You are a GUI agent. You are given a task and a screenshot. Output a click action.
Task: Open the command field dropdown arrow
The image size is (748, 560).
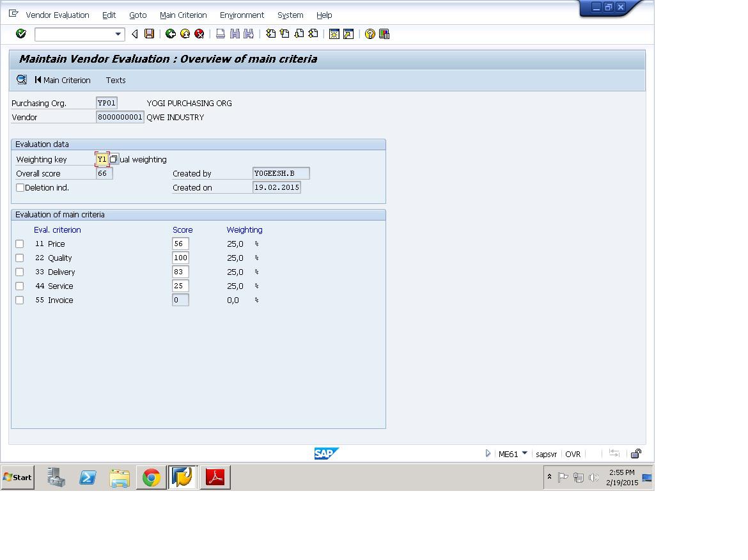point(118,35)
